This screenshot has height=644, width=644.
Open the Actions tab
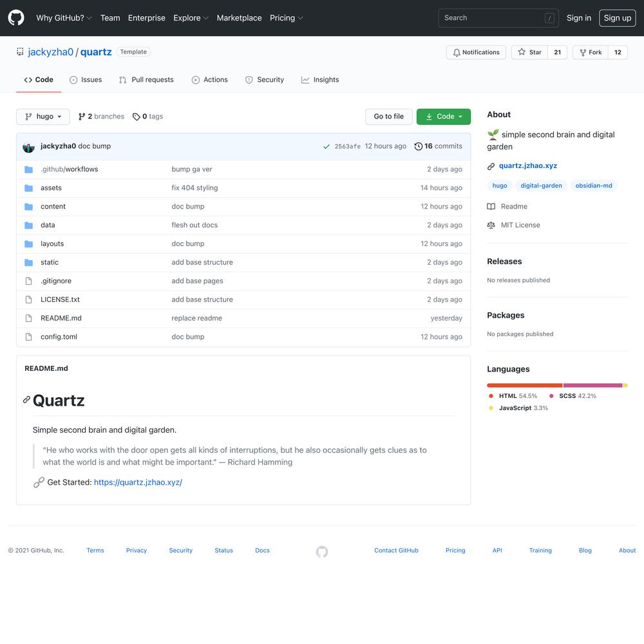[x=209, y=80]
